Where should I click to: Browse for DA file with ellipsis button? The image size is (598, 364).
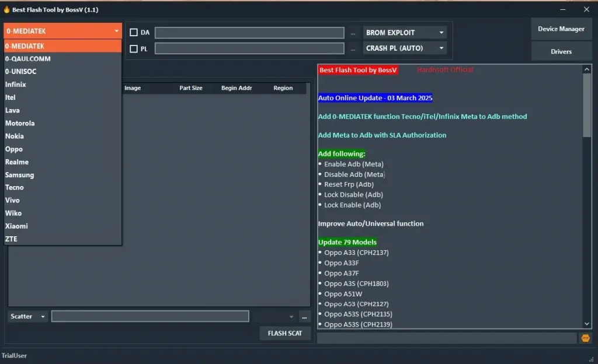click(x=353, y=33)
